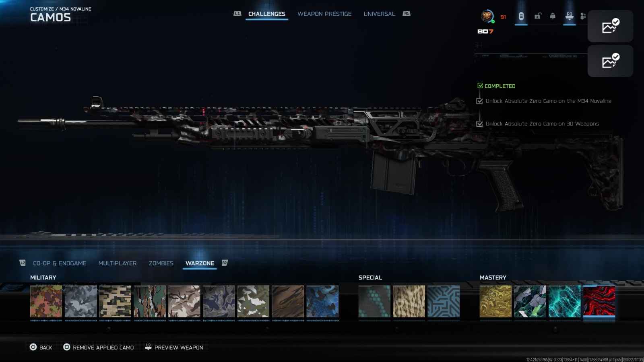644x362 pixels.
Task: Choose the glowing cyan Mastery camo
Action: (565, 302)
